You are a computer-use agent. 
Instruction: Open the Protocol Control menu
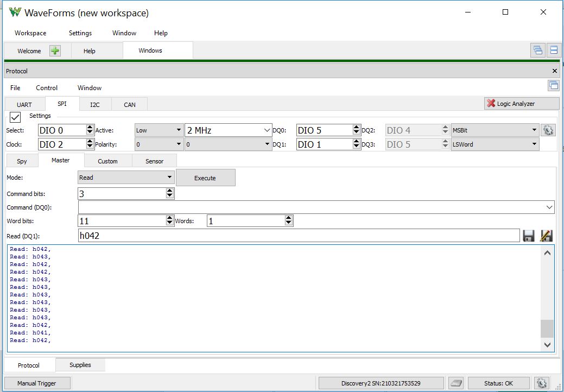(x=47, y=88)
